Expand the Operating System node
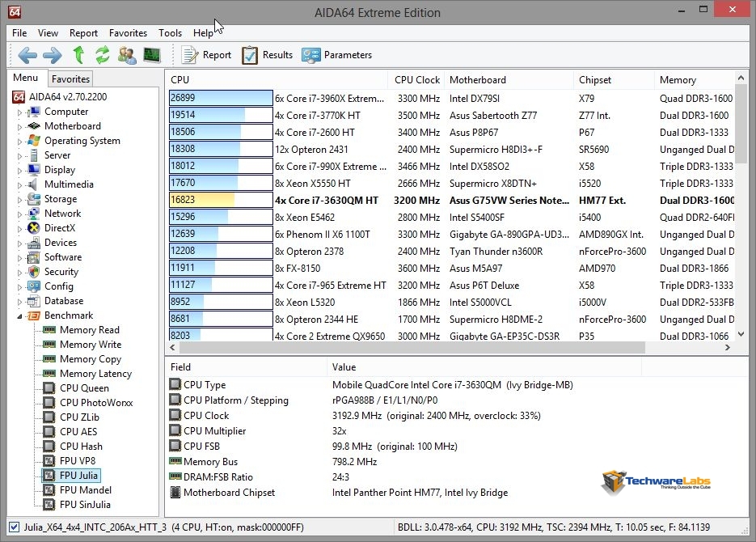Screen dimensions: 756x542 coord(19,142)
